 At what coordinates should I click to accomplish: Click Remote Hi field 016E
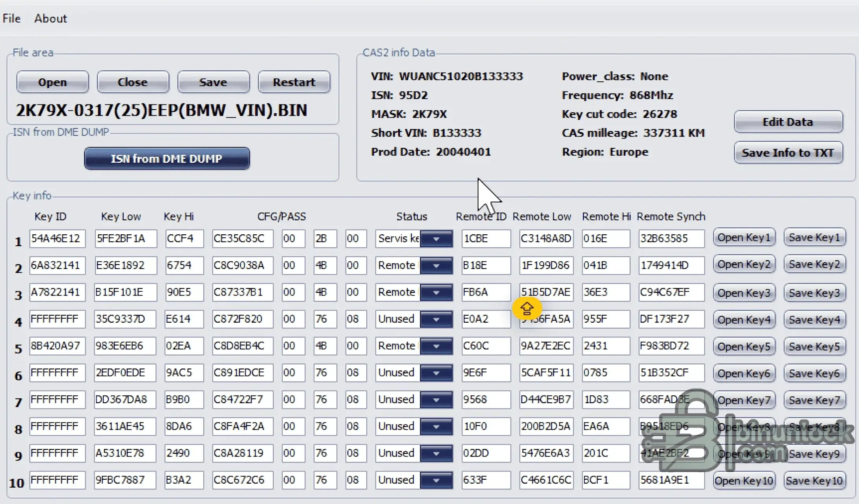click(606, 239)
